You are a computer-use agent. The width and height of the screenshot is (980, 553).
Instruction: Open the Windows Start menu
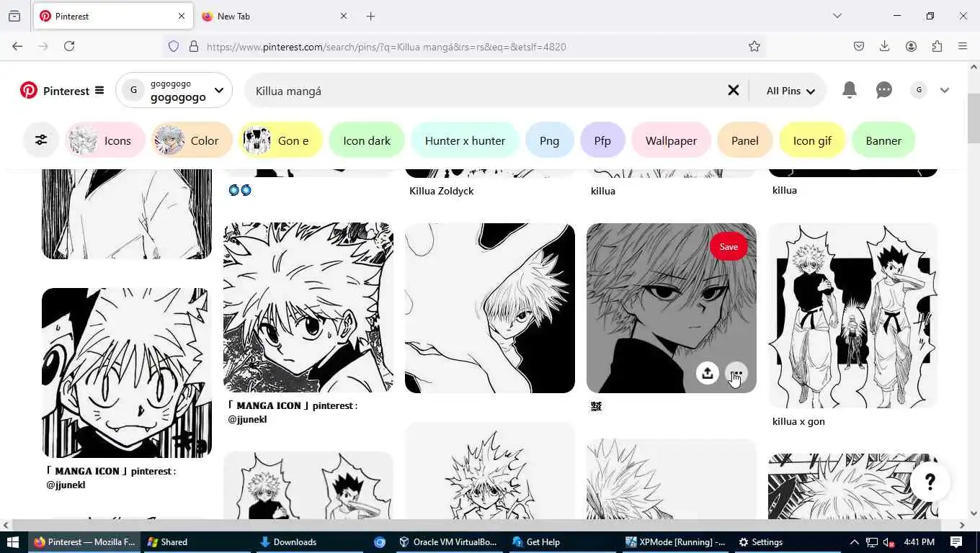(x=12, y=542)
